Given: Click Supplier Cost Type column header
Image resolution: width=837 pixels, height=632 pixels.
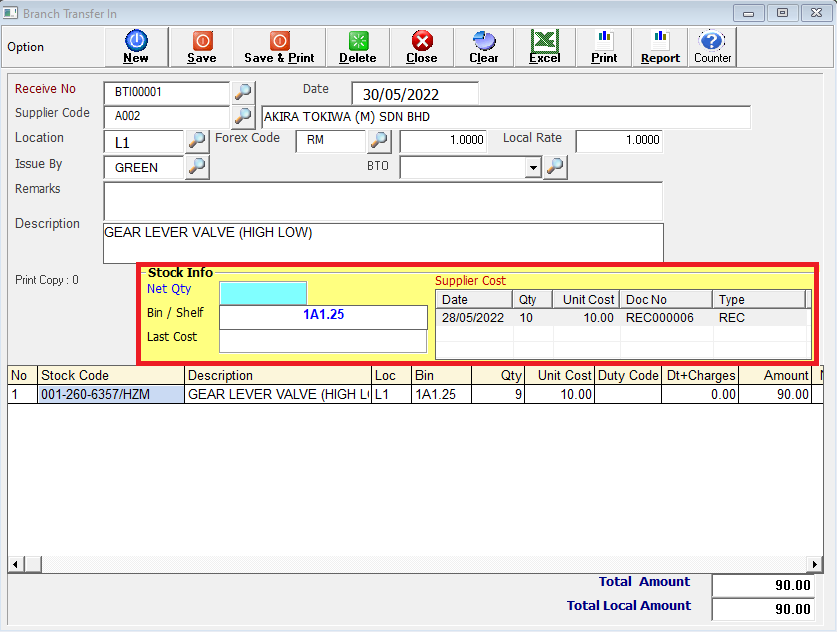Looking at the screenshot, I should (x=759, y=299).
